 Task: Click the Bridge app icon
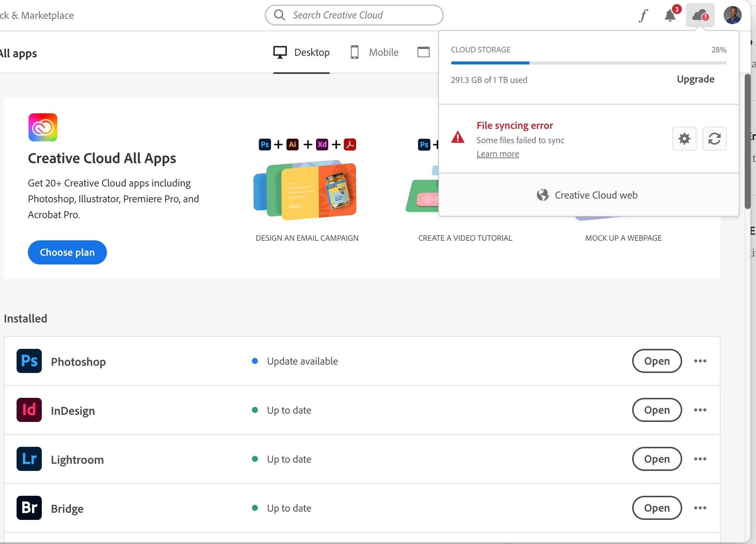tap(29, 508)
